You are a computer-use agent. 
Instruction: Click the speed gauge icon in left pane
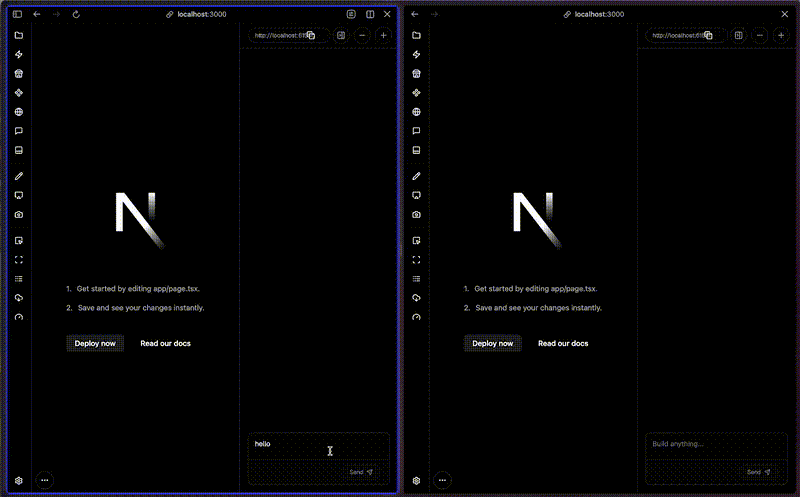point(19,317)
